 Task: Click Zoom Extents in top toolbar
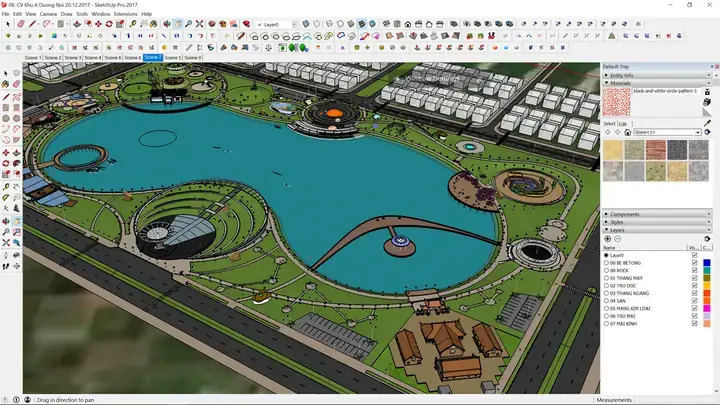(200, 24)
